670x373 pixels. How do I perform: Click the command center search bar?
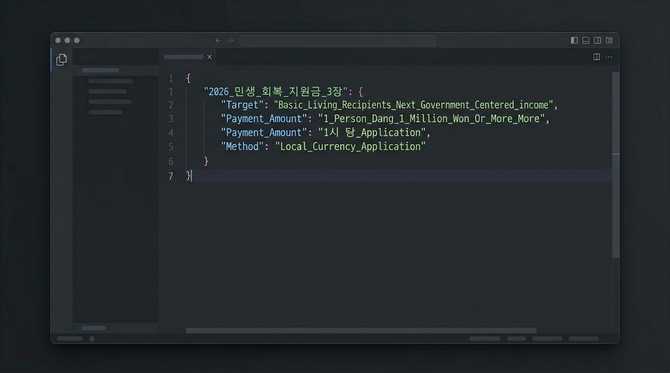pos(338,41)
